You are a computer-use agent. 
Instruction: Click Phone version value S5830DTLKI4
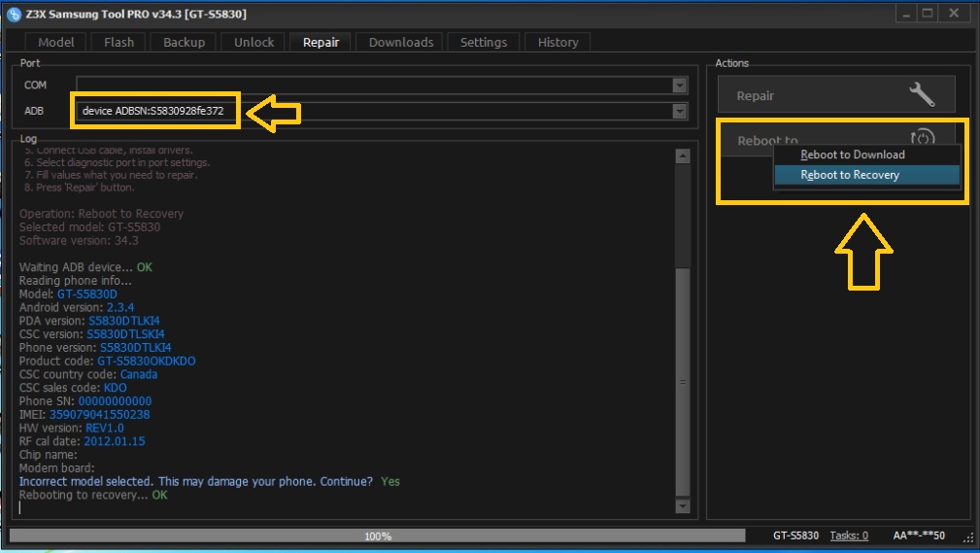click(x=136, y=347)
